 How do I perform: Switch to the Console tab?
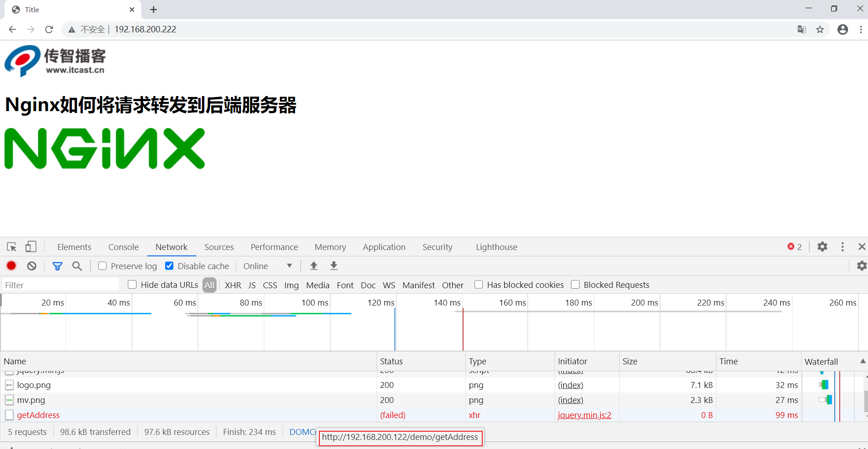point(123,247)
